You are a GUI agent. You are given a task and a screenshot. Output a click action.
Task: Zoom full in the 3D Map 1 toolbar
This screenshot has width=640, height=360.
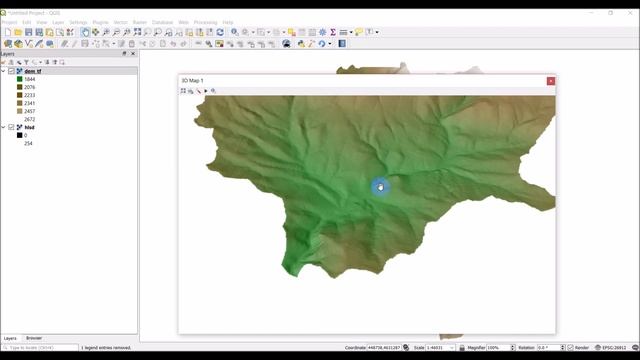click(183, 91)
